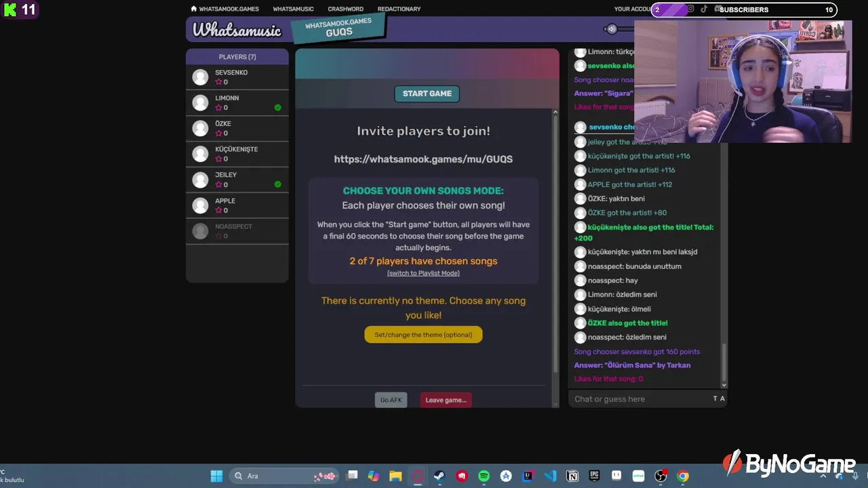The height and width of the screenshot is (488, 868).
Task: Open the Windows Start menu
Action: point(216,476)
